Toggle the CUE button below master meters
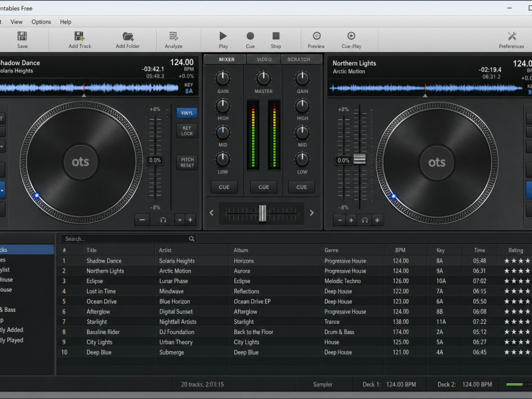Viewport: 532px width, 399px height. (263, 187)
